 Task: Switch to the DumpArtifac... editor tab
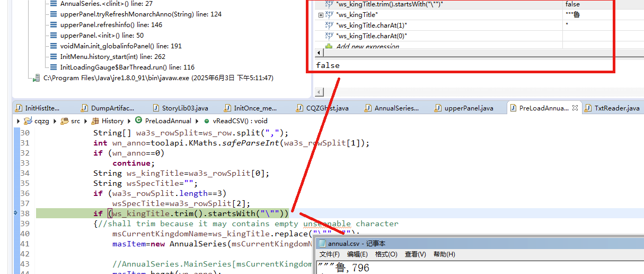[x=108, y=108]
